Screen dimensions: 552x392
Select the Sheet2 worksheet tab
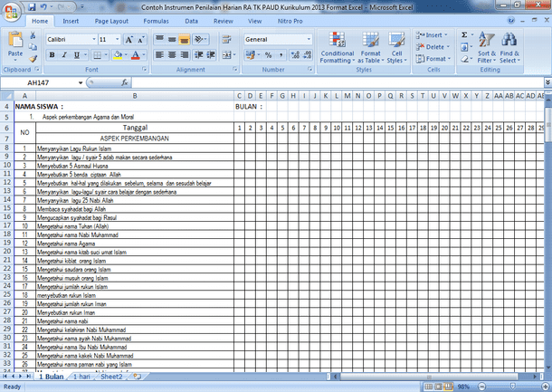point(111,377)
